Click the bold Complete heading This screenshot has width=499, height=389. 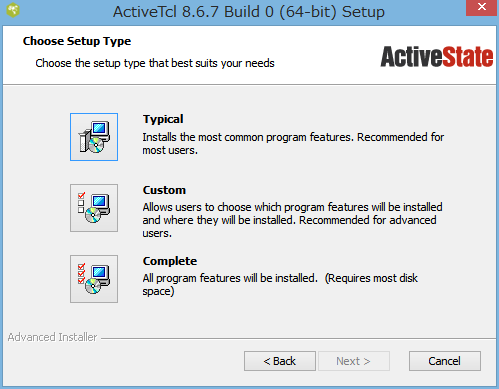coord(170,261)
